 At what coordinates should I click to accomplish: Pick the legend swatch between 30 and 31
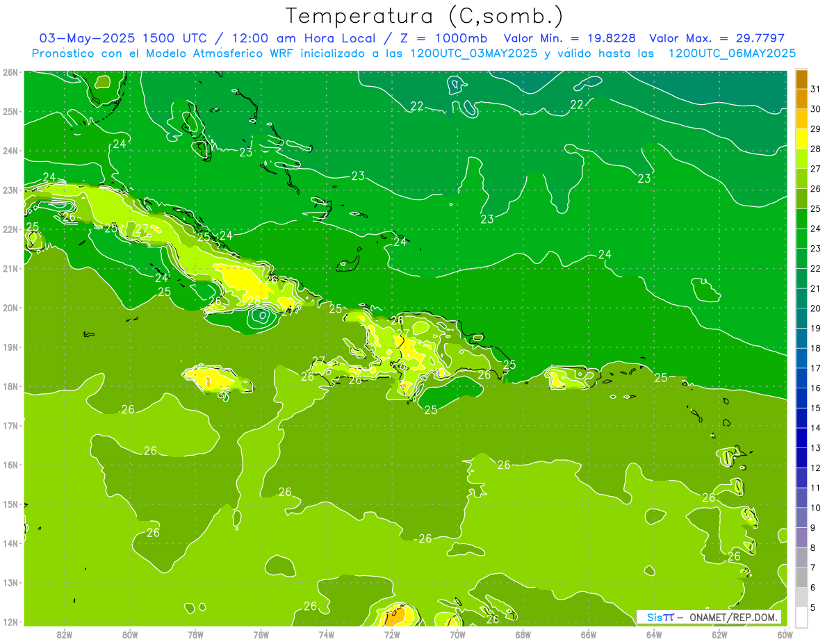point(801,99)
